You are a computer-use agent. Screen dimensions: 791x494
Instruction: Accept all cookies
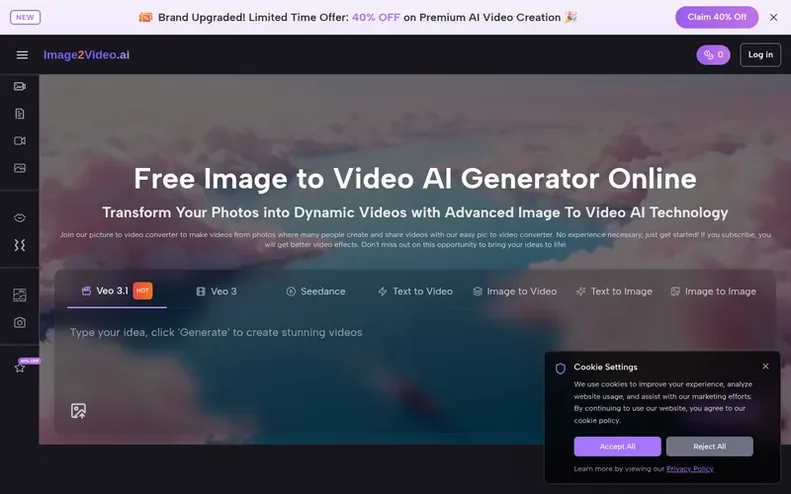[617, 447]
